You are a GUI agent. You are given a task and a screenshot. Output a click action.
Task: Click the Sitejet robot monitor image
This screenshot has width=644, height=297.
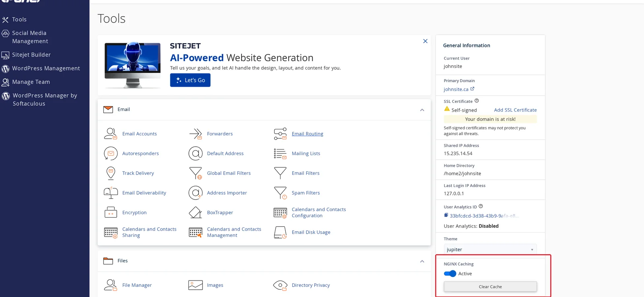tap(132, 64)
